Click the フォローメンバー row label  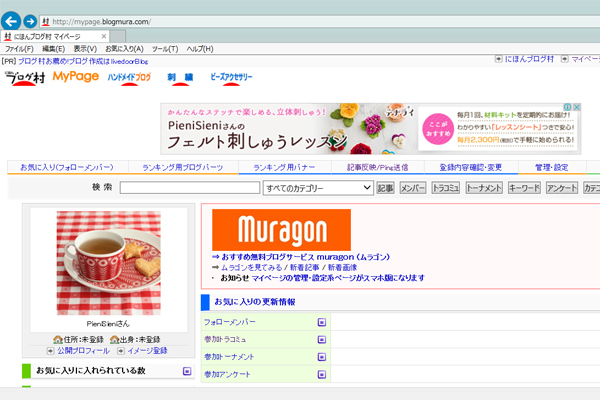[230, 322]
